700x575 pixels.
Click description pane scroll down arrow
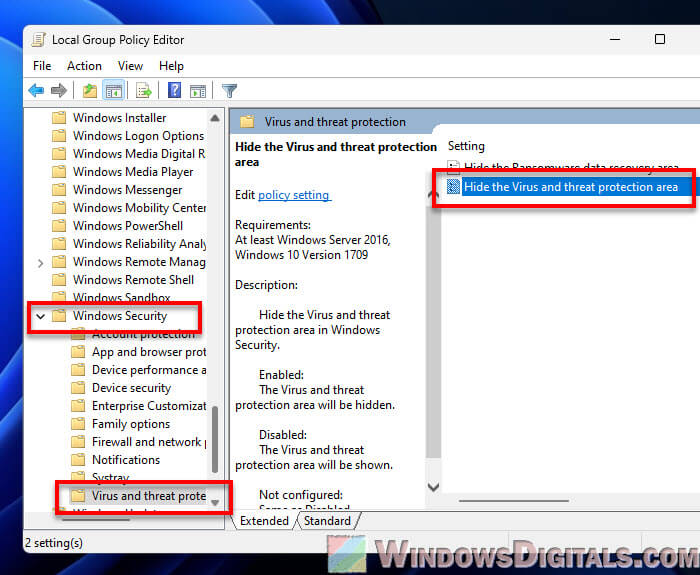[x=433, y=487]
